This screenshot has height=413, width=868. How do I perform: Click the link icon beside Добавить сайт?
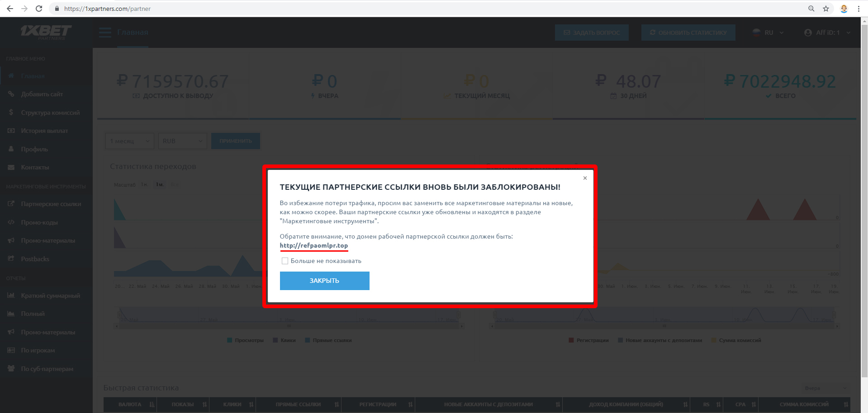tap(11, 94)
